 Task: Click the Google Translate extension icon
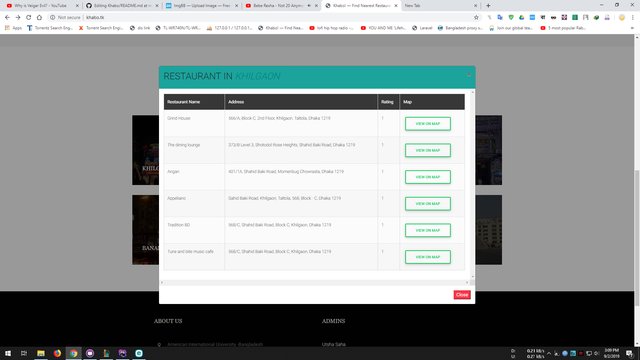tap(500, 18)
